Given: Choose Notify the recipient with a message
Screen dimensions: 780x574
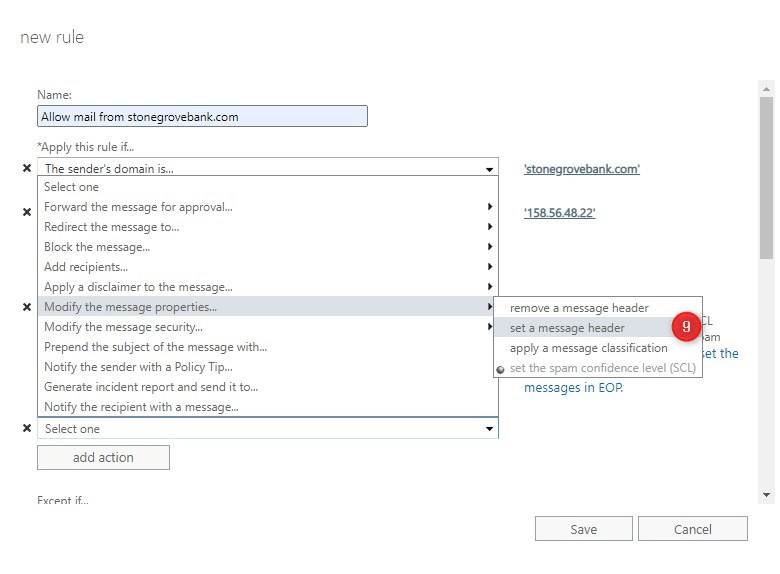Looking at the screenshot, I should [268, 406].
